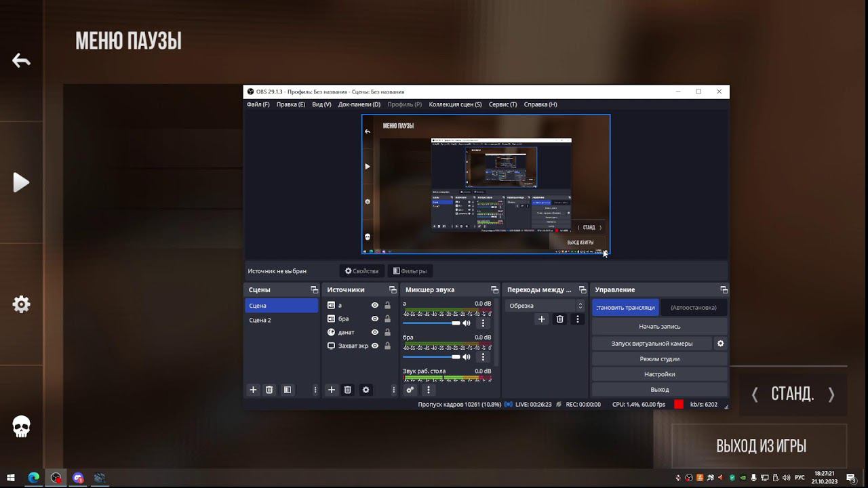The width and height of the screenshot is (868, 488).
Task: Open the three-dot menu in the mixer's bottom toolbar
Action: [428, 390]
